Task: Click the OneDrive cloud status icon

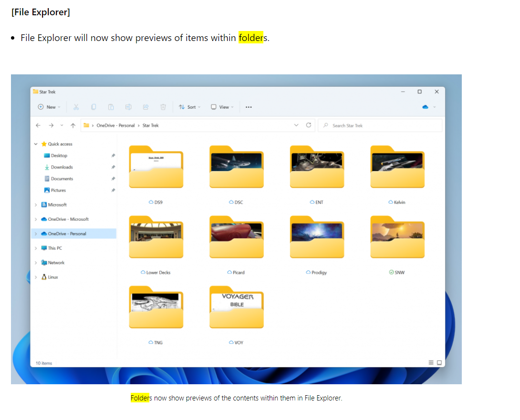Action: tap(425, 107)
